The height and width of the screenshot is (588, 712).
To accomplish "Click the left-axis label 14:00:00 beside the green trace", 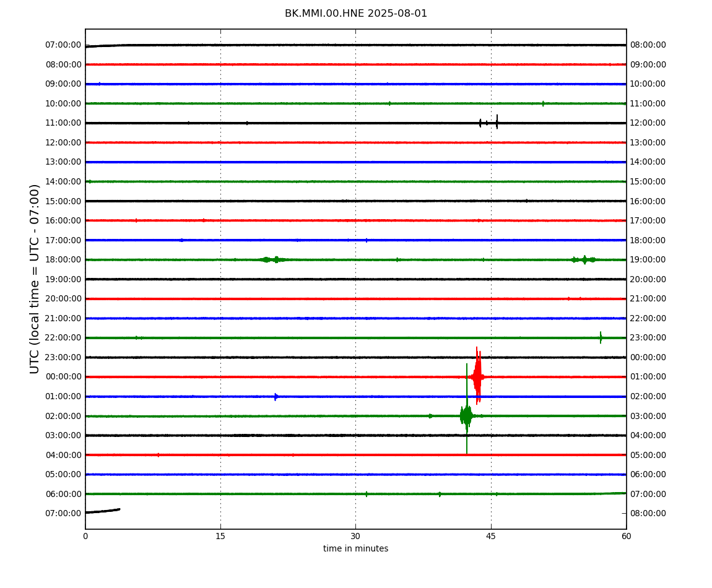I will point(64,181).
